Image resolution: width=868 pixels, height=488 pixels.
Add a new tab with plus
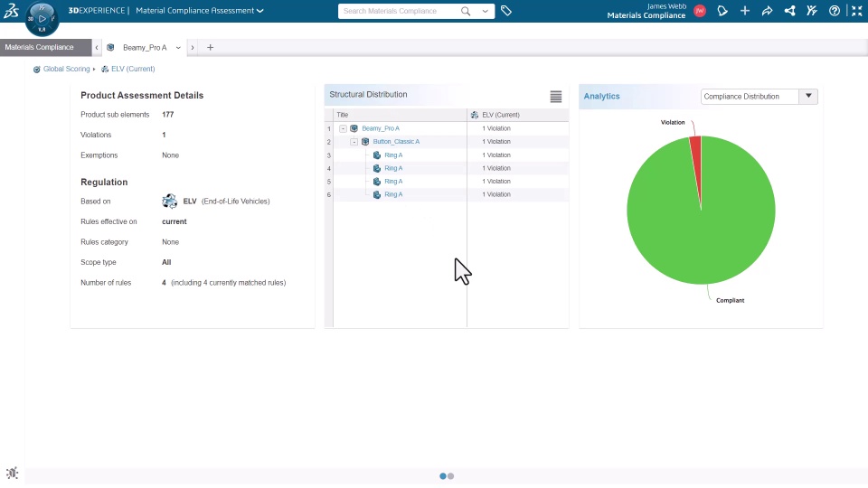click(210, 48)
